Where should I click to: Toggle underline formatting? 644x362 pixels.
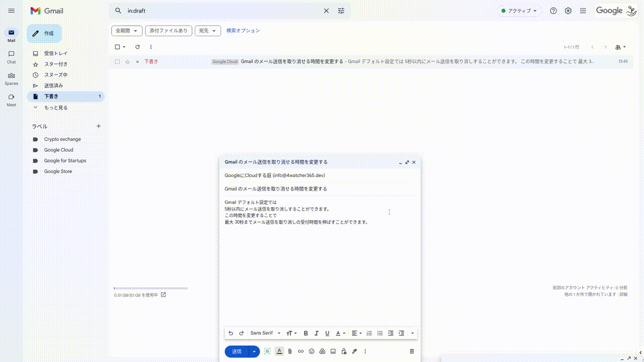(327, 333)
